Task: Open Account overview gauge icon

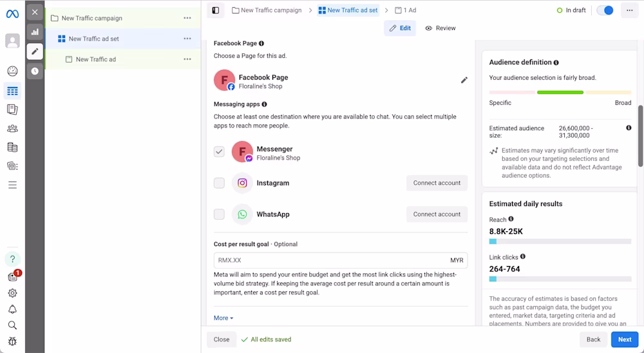Action: tap(12, 71)
